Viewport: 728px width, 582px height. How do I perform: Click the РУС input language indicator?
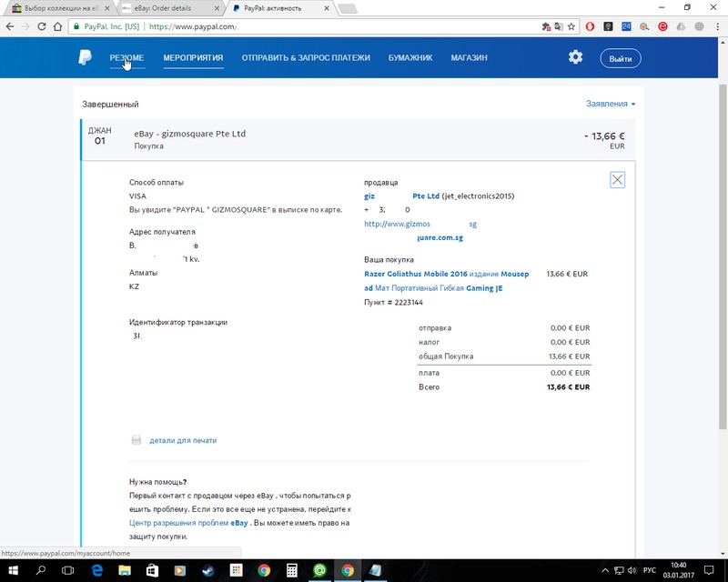tap(650, 570)
